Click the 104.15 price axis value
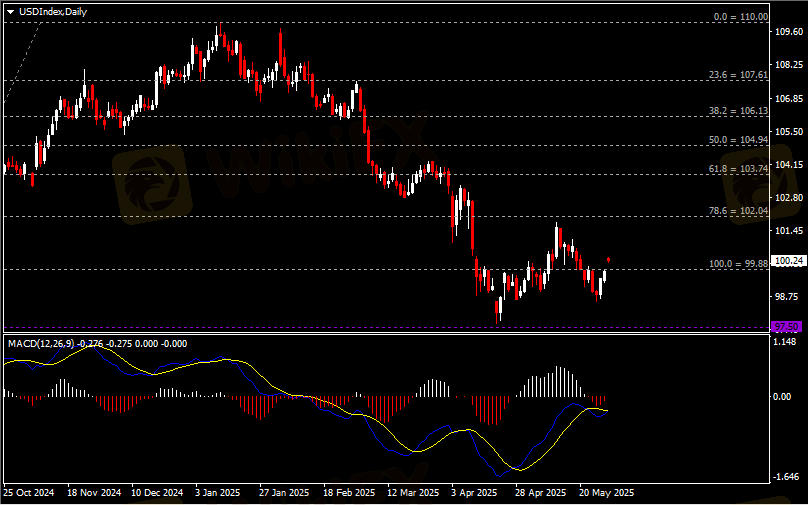This screenshot has height=505, width=808. coord(787,164)
